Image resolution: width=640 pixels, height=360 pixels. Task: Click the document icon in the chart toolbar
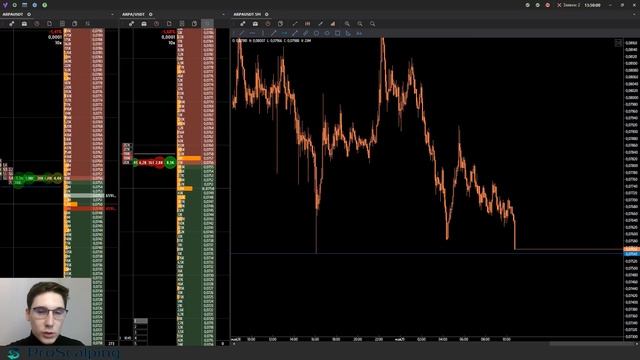click(280, 24)
